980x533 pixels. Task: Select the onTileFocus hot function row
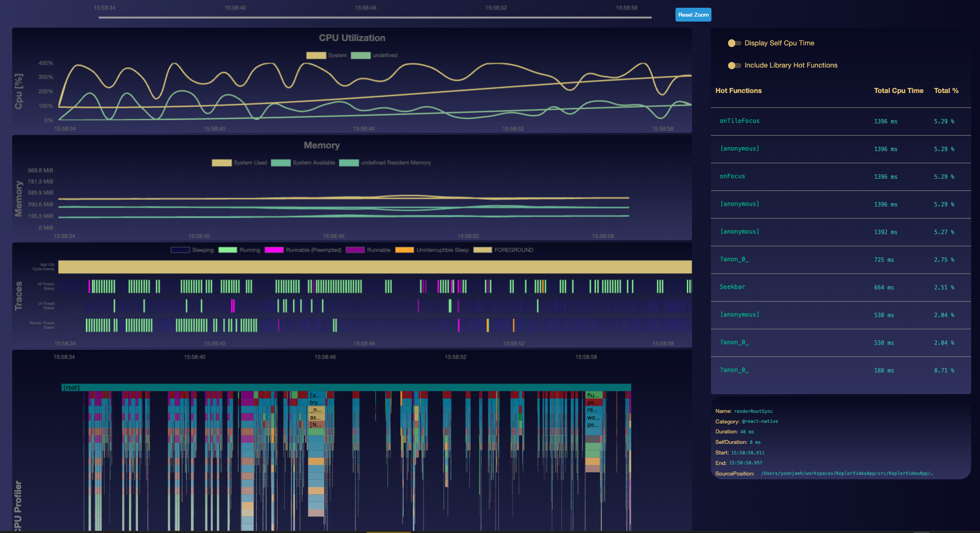coord(739,121)
